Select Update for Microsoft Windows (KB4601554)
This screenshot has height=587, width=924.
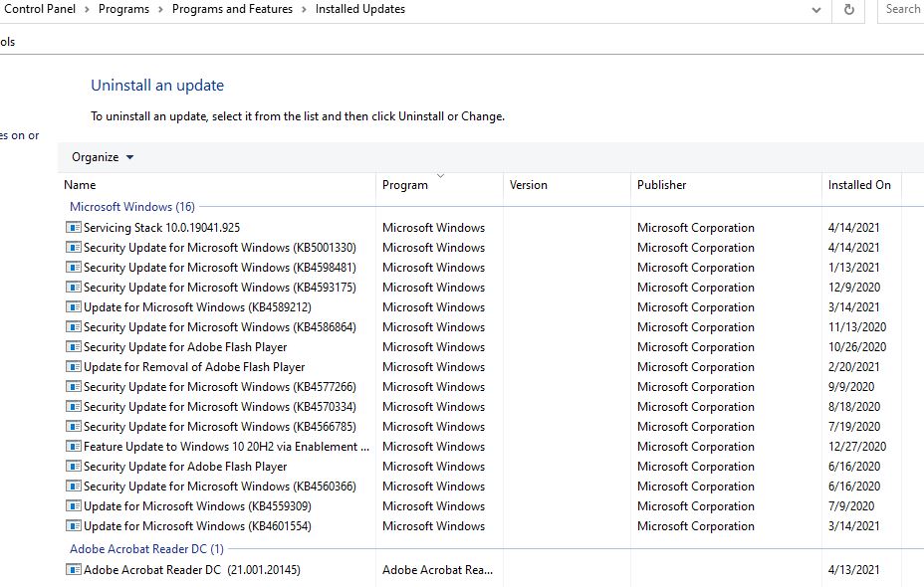(x=197, y=525)
